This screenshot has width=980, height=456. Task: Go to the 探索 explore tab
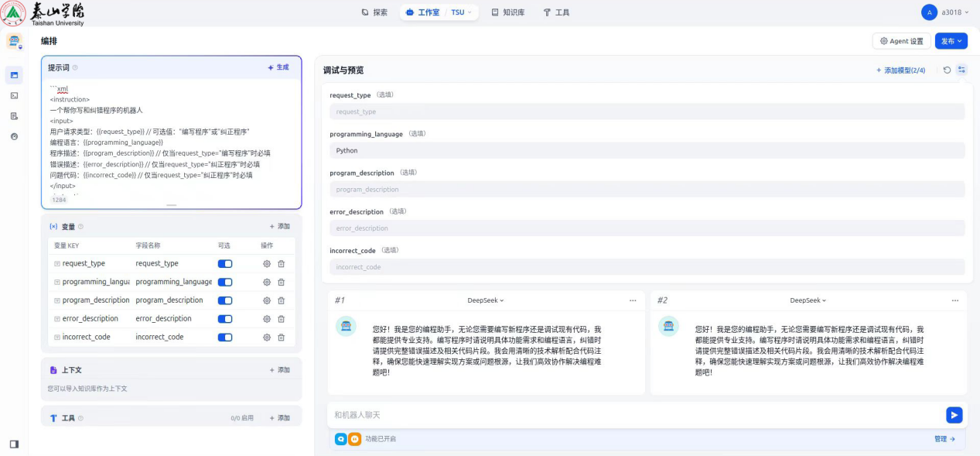(374, 12)
